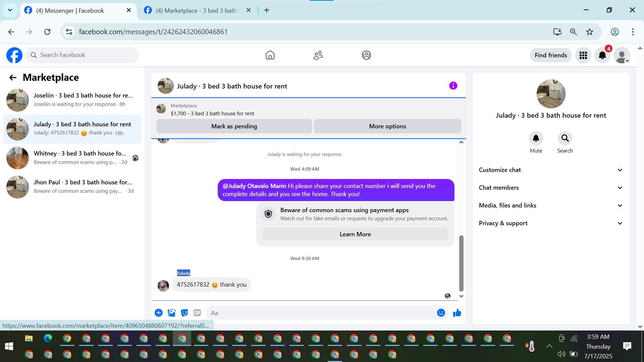
Task: Click the GIF picker icon
Action: click(197, 313)
